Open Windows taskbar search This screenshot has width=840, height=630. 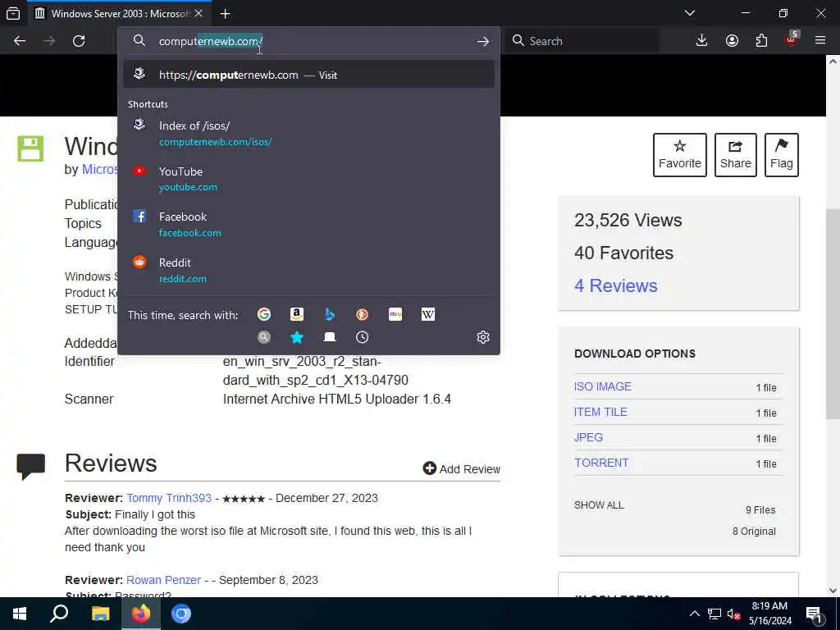59,614
